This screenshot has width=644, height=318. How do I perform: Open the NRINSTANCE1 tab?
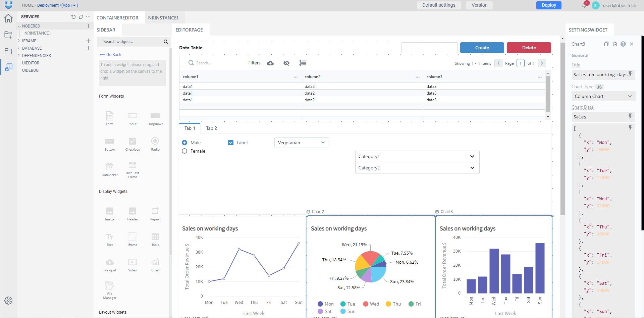pyautogui.click(x=163, y=18)
